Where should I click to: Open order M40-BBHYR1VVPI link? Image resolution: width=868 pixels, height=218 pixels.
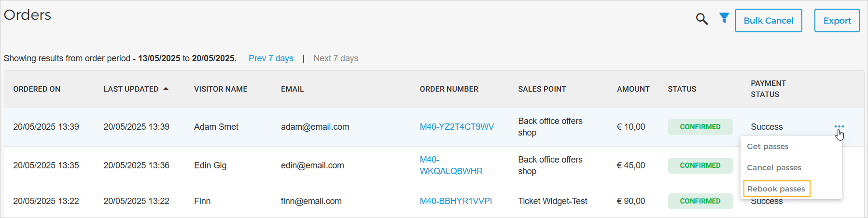click(x=456, y=201)
